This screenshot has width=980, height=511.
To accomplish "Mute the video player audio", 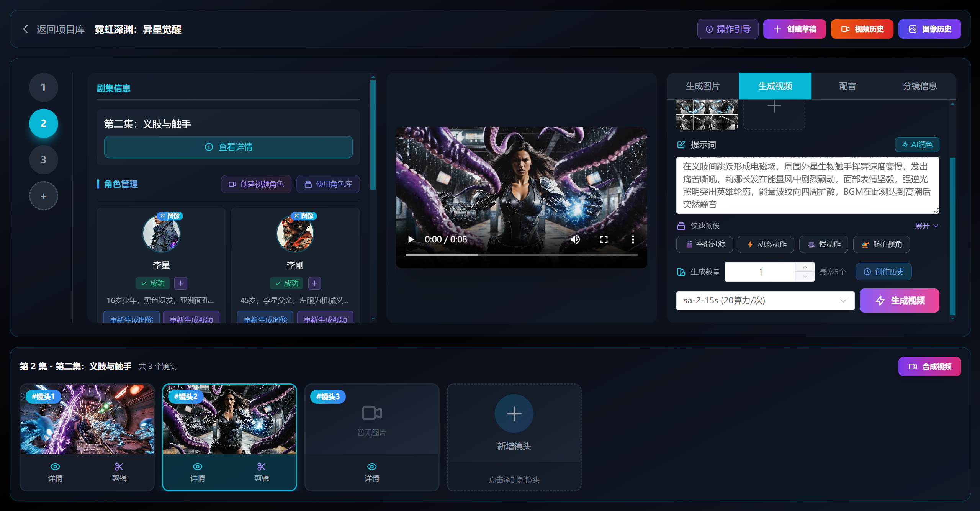I will point(575,239).
